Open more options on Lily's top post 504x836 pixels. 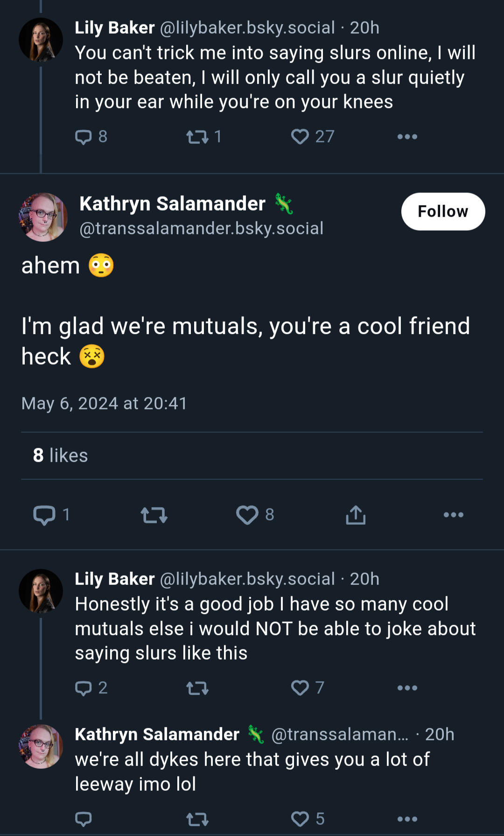click(x=407, y=137)
